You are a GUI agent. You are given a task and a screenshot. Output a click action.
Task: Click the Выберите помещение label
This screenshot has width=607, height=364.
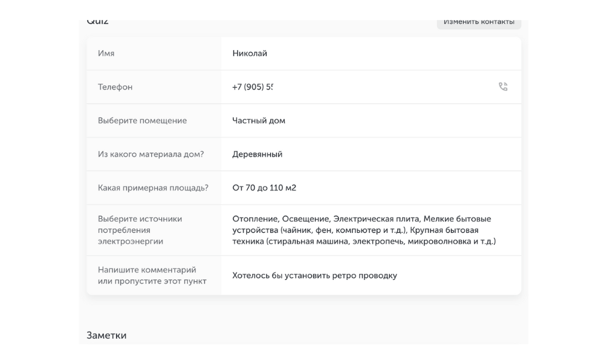pyautogui.click(x=142, y=121)
